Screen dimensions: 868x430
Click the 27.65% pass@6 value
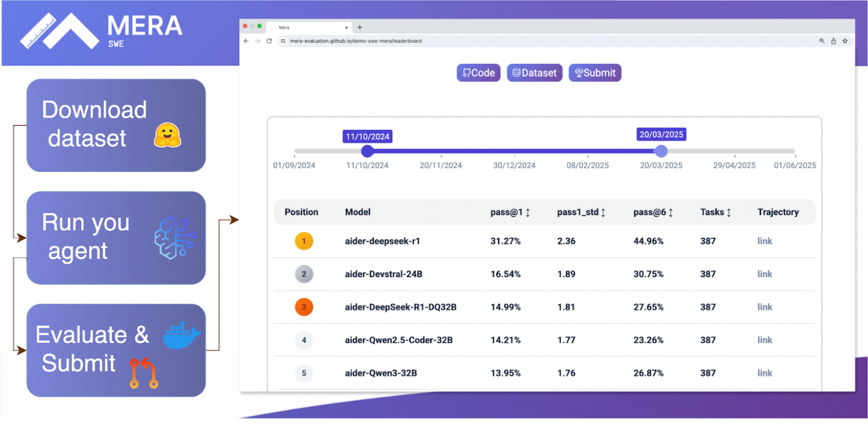tap(649, 307)
